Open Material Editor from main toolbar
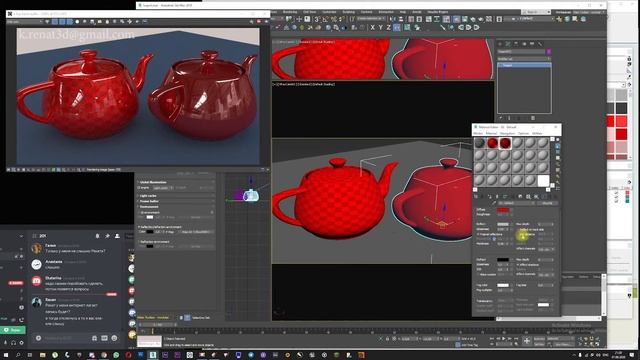The image size is (640, 360). (456, 19)
